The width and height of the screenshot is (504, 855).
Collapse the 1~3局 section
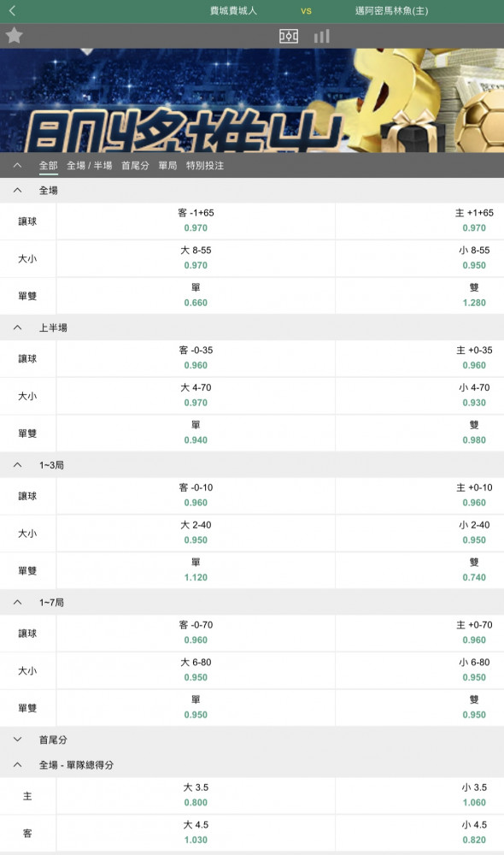(17, 465)
